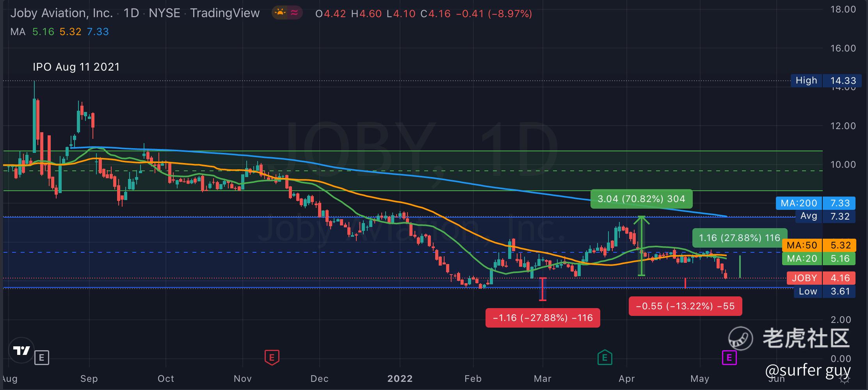Click the sun market status icon
This screenshot has height=390, width=868.
tap(280, 13)
